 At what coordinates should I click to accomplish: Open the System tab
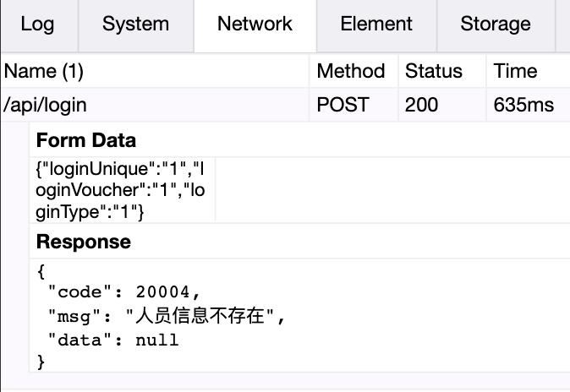135,24
